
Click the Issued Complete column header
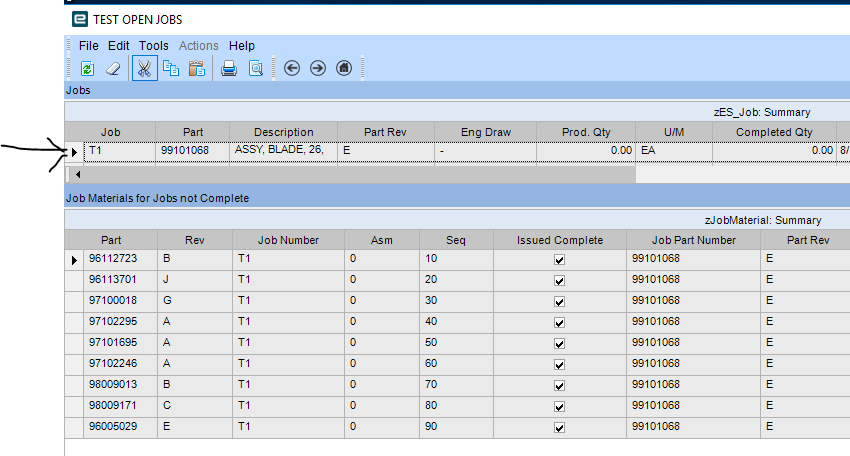(560, 240)
